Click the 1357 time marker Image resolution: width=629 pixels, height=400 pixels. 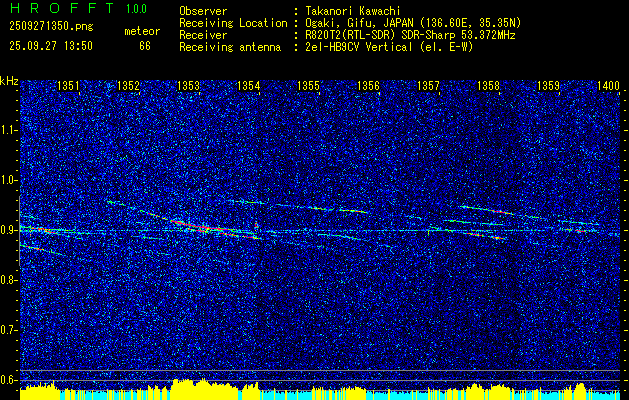coord(428,86)
